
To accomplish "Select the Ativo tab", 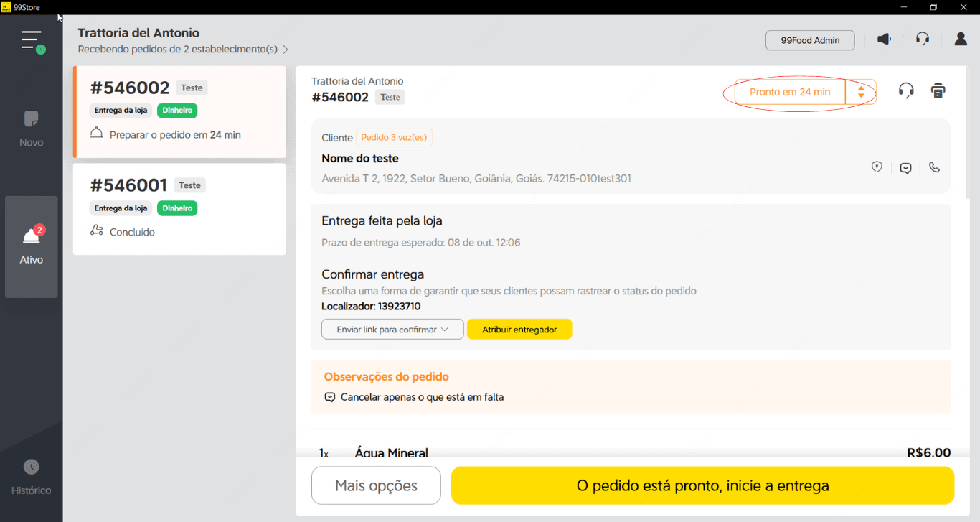I will click(x=32, y=246).
